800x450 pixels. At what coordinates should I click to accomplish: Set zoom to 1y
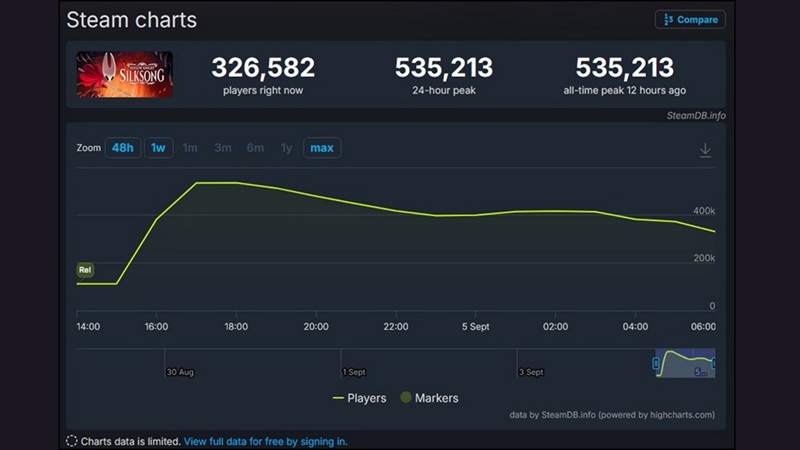tap(286, 148)
